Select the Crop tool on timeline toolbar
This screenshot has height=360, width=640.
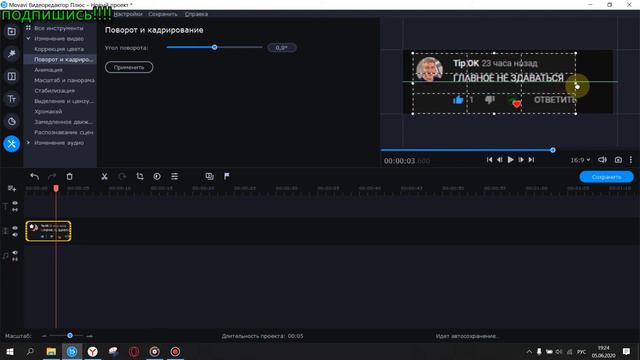pos(140,176)
